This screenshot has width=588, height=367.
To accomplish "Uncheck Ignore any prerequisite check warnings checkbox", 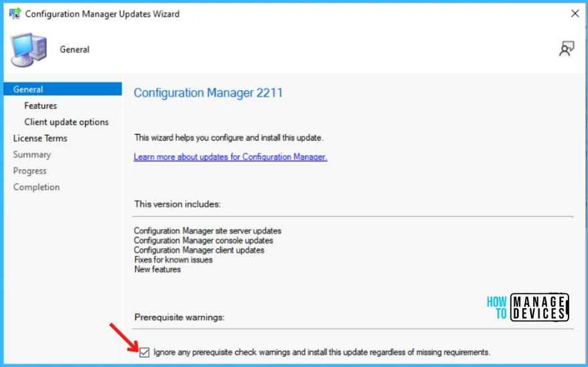I will (x=145, y=352).
